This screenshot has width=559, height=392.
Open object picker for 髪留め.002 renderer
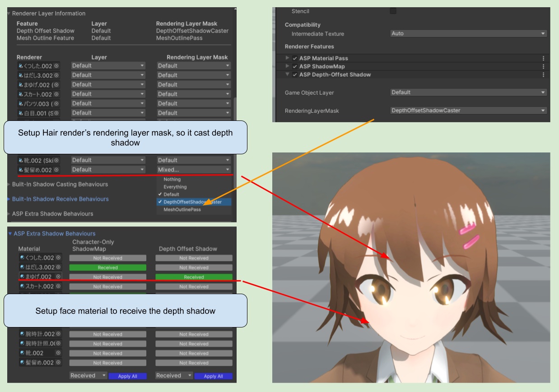(x=56, y=170)
